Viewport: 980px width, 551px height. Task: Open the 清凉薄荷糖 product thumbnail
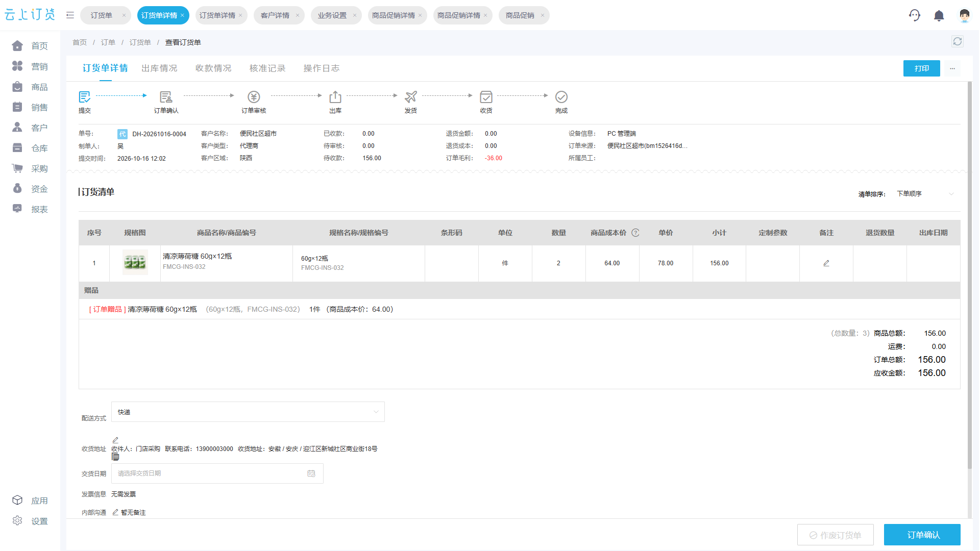coord(135,263)
